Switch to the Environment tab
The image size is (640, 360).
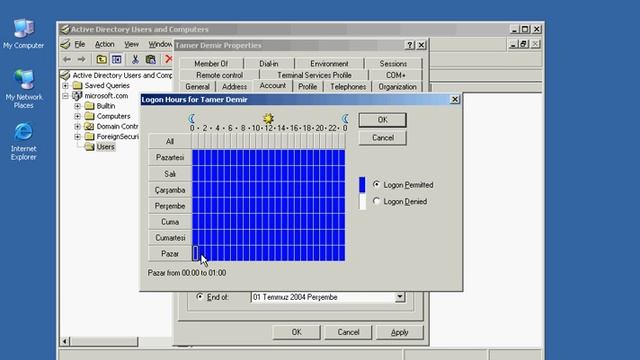329,64
